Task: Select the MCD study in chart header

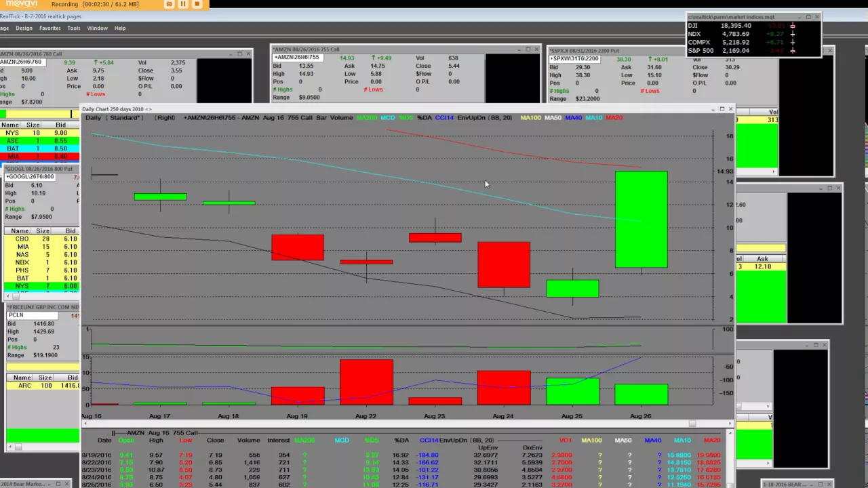Action: [387, 118]
